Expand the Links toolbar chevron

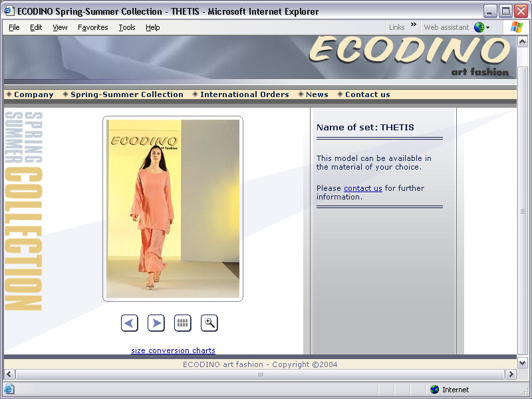(x=413, y=25)
